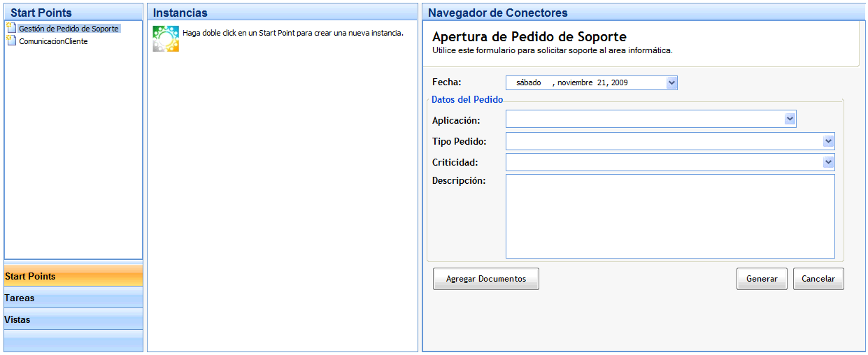
Task: Select the Gestión de Pedido de Soporte label
Action: point(69,29)
